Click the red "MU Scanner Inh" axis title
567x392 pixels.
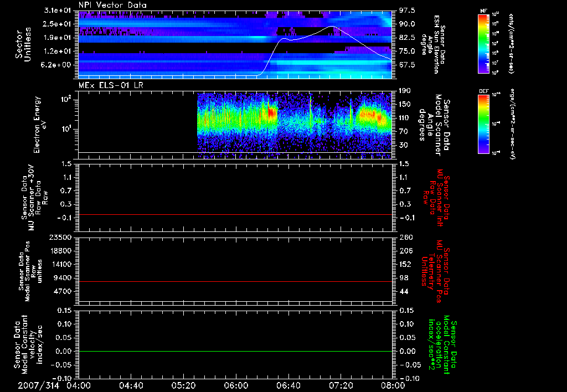436,198
